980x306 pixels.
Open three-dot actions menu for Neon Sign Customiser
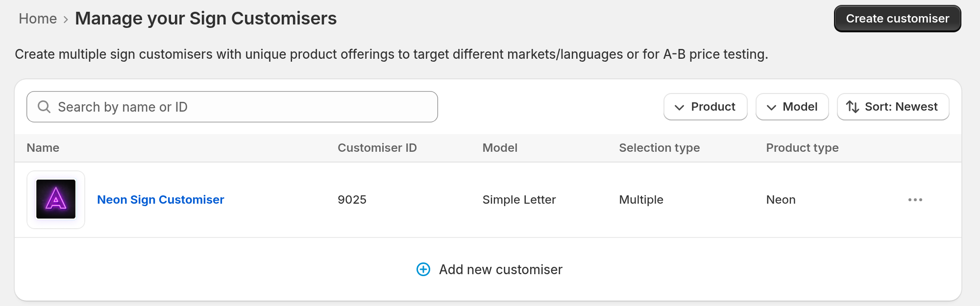[915, 200]
